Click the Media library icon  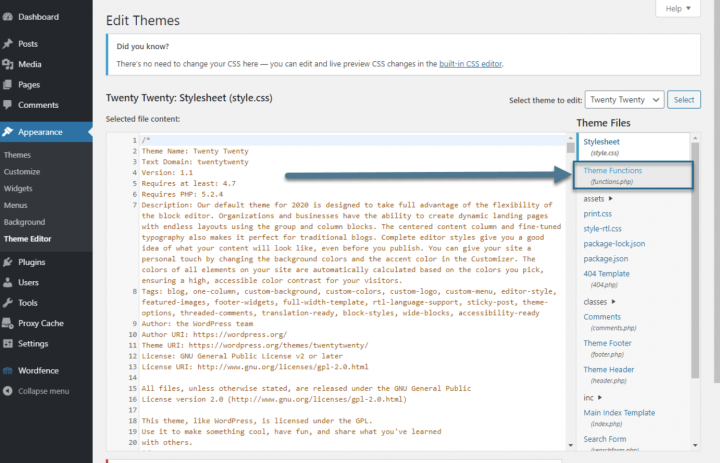tap(7, 64)
